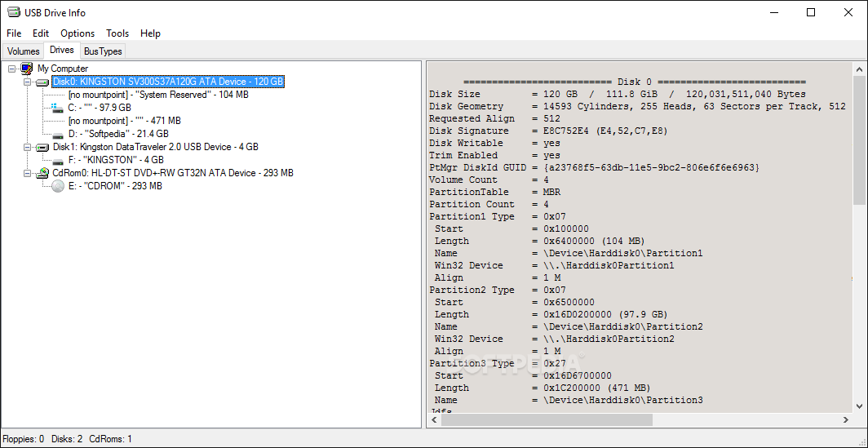Open the Tools menu
Screen dimensions: 868x448
click(117, 33)
